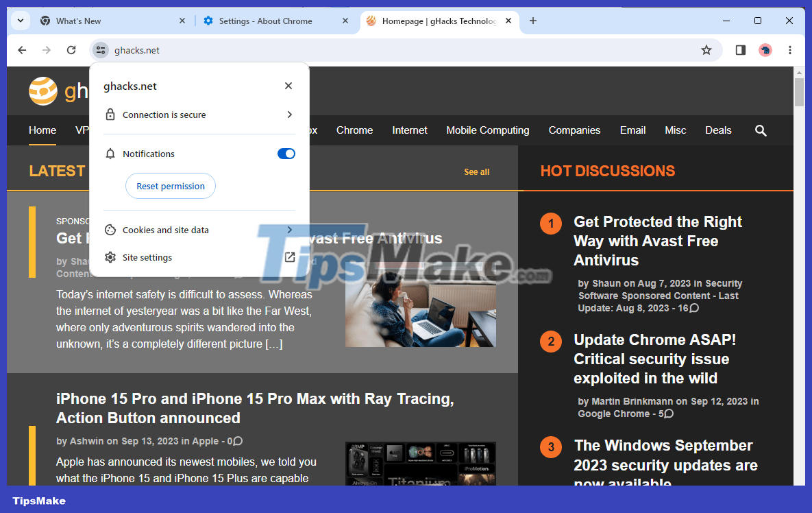Open the tab search dropdown arrow
The image size is (812, 513).
(20, 21)
